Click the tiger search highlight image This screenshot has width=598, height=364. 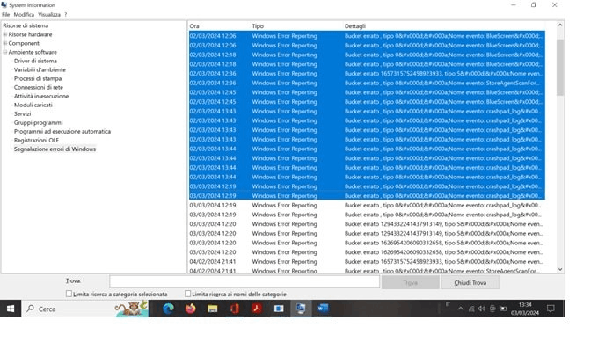pos(132,309)
